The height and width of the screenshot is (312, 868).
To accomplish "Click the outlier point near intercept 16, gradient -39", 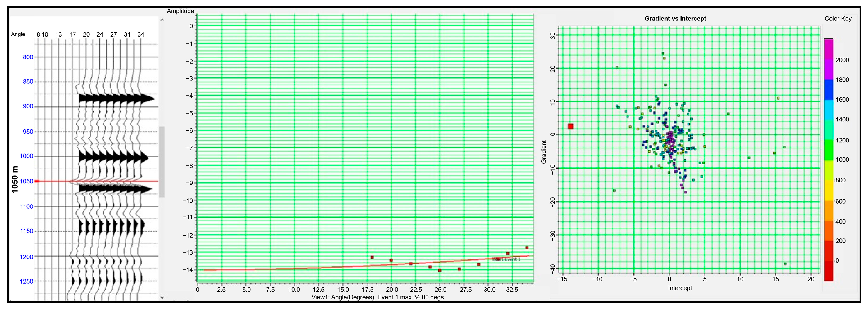I will coord(785,264).
